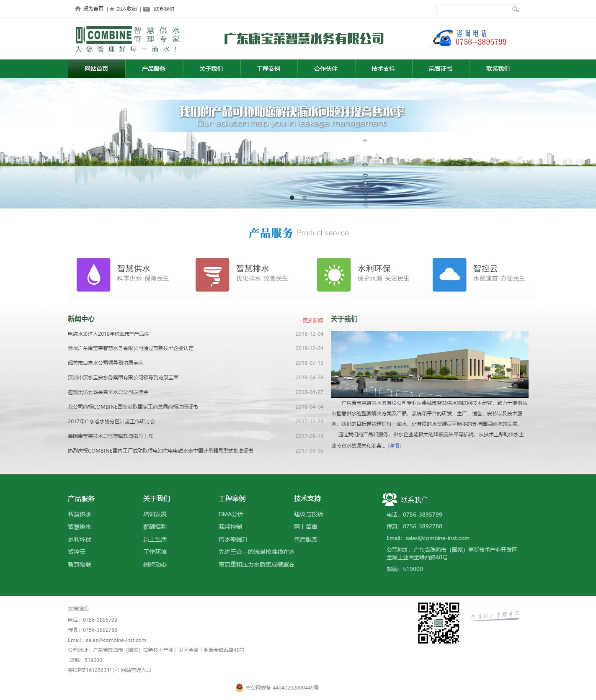Open the blue cloud 智控云 icon

(x=449, y=275)
